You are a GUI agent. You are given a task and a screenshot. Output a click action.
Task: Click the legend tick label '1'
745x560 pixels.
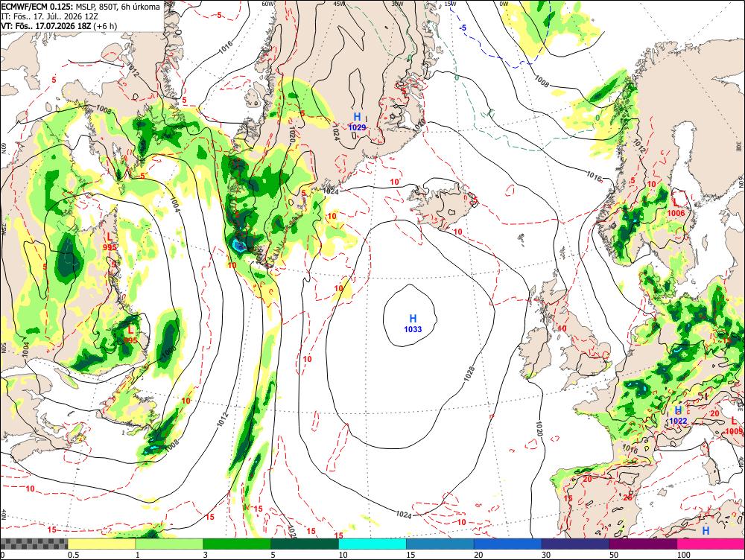tap(137, 555)
